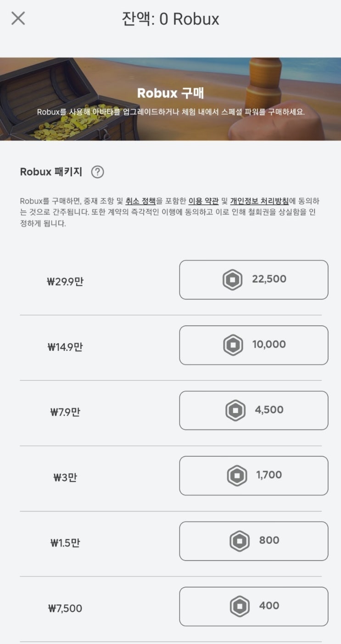
Task: Open Robux package help question mark
Action: (97, 172)
